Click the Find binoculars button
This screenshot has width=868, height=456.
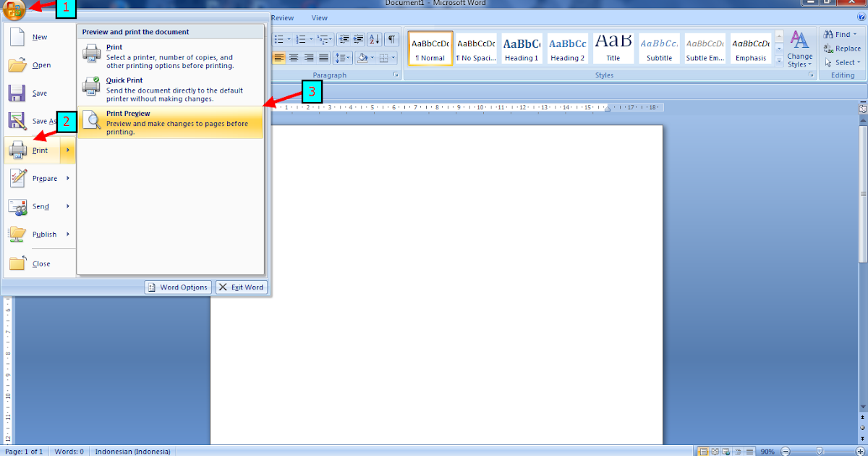point(838,34)
